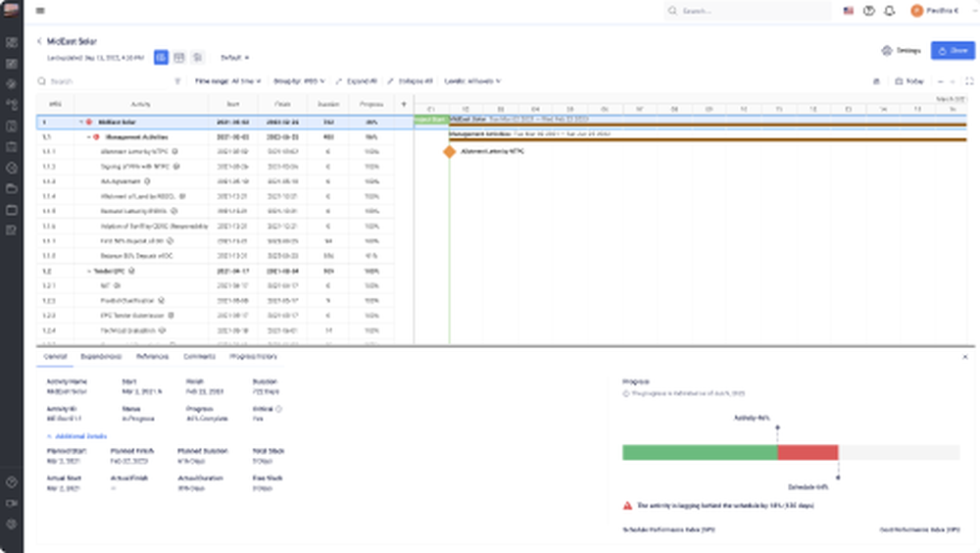
Task: Click the add column icon in table header
Action: pos(404,105)
